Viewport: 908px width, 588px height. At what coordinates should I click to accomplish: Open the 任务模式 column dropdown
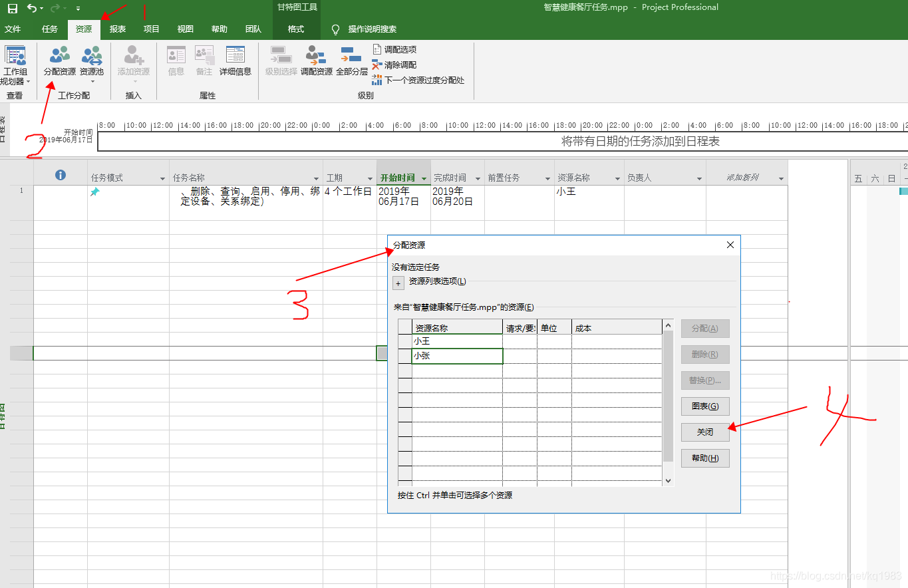(x=163, y=178)
